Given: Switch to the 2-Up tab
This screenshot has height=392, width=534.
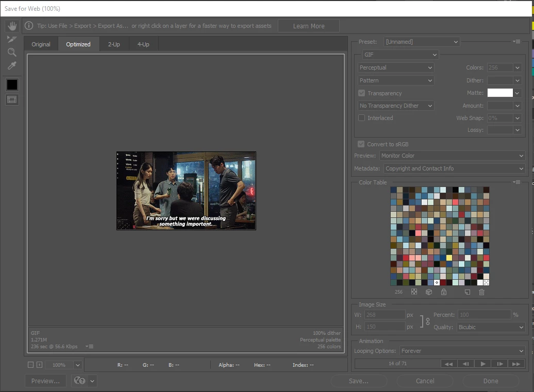Looking at the screenshot, I should (x=114, y=44).
